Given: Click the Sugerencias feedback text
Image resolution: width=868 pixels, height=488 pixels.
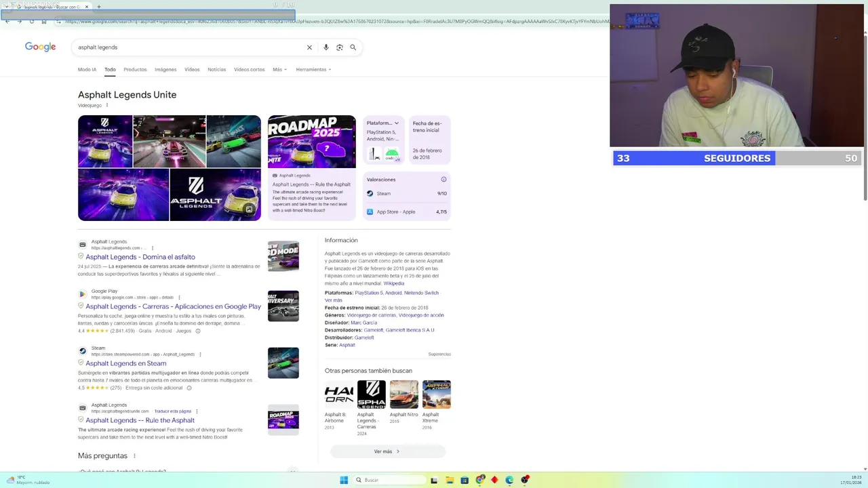Looking at the screenshot, I should point(439,354).
